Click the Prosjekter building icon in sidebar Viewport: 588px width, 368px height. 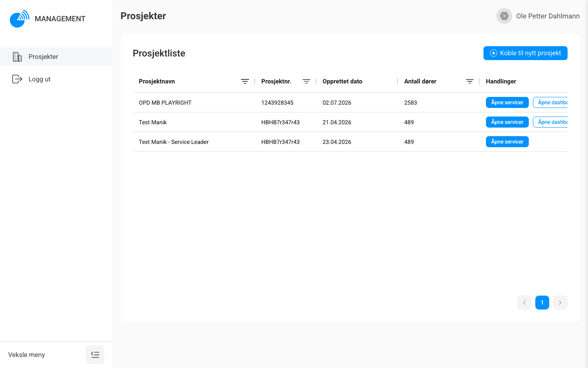(x=17, y=57)
